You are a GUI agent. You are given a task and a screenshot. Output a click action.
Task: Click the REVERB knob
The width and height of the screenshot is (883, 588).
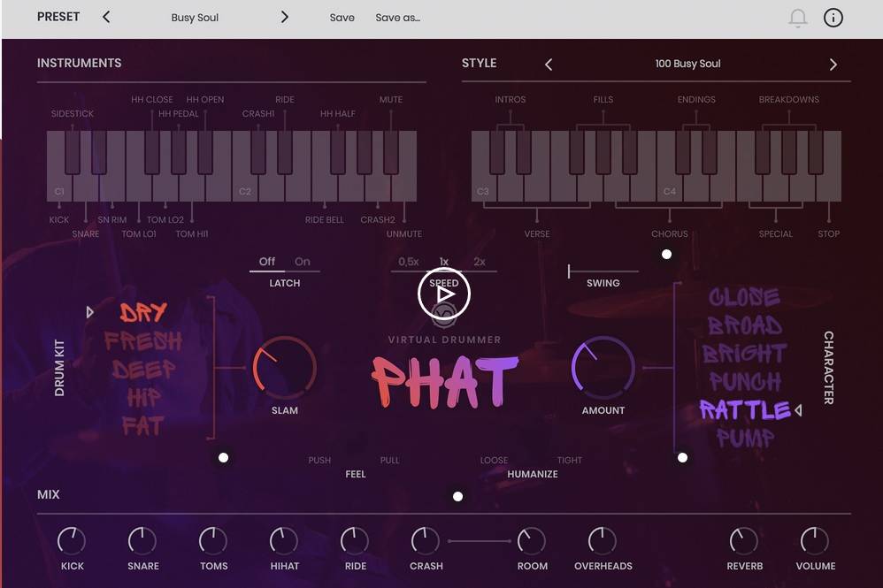point(743,541)
